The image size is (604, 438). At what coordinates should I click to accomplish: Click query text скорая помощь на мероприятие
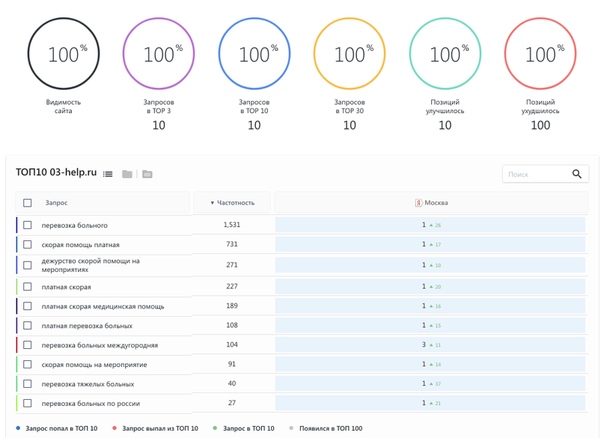[94, 365]
